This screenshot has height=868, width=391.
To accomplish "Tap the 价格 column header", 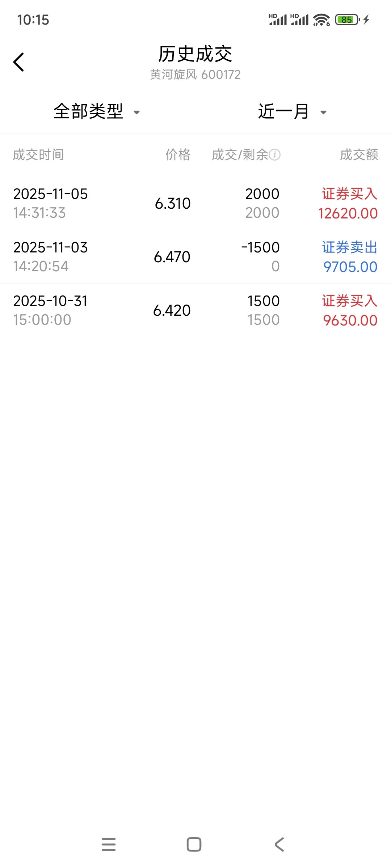I will click(178, 155).
